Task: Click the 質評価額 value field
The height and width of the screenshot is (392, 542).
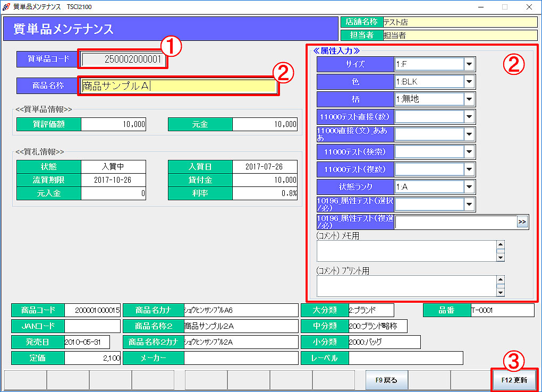Action: coord(113,124)
